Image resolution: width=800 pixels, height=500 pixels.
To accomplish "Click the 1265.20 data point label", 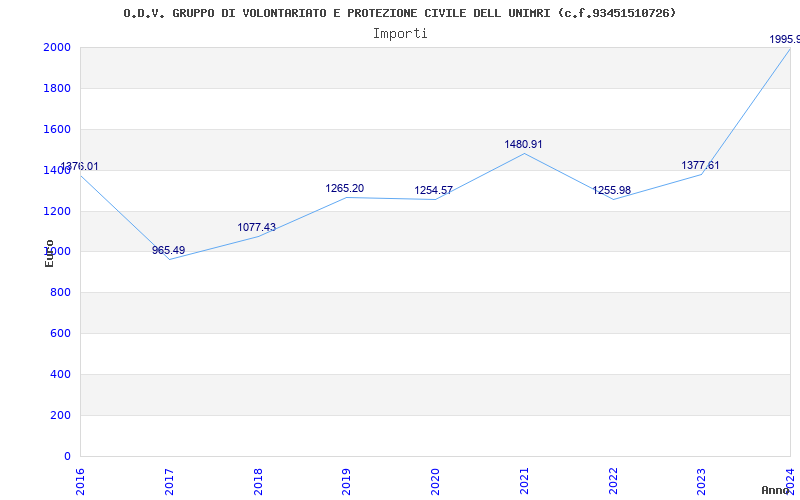I will click(x=344, y=188).
